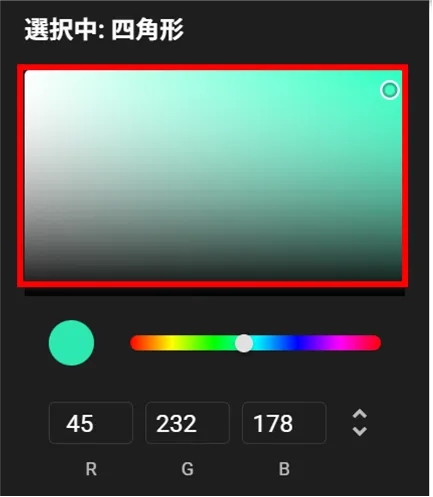Click the down chevron of the color format switcher

[x=360, y=431]
